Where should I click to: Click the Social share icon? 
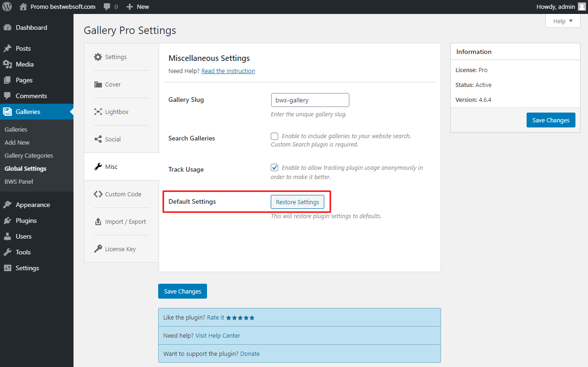tap(98, 139)
